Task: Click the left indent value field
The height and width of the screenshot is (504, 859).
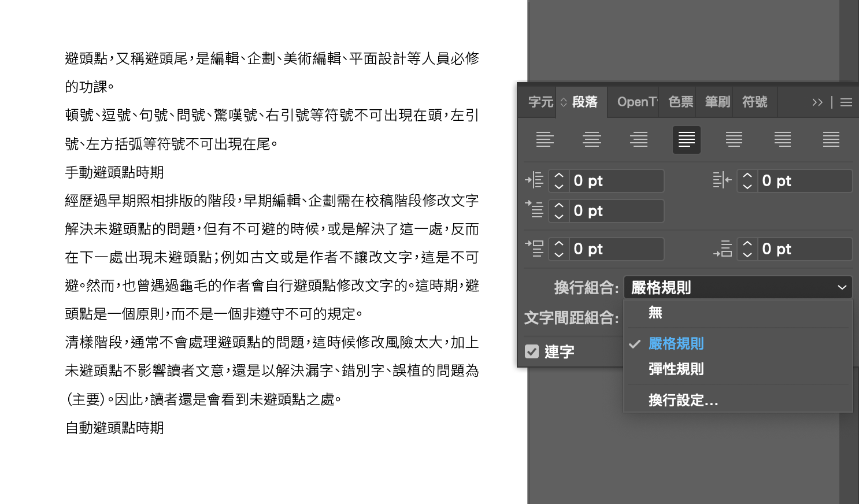Action: point(616,181)
